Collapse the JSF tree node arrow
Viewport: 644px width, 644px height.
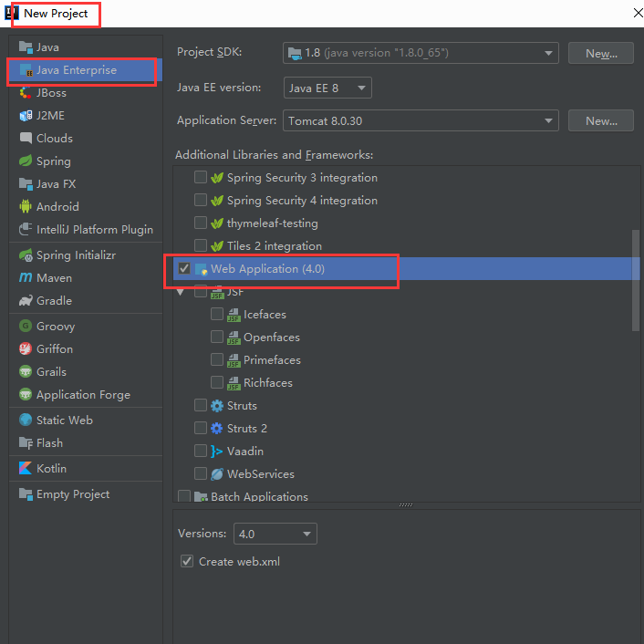[x=181, y=293]
